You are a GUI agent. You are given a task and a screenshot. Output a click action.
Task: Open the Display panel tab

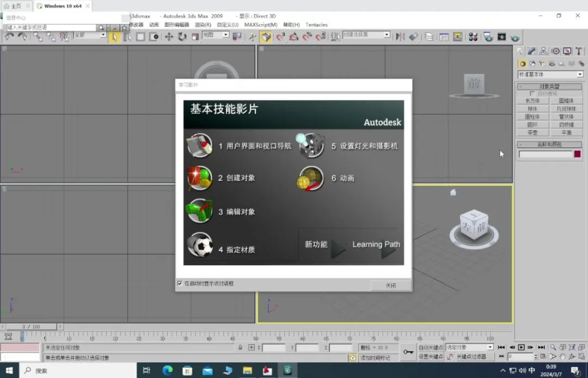tap(567, 51)
